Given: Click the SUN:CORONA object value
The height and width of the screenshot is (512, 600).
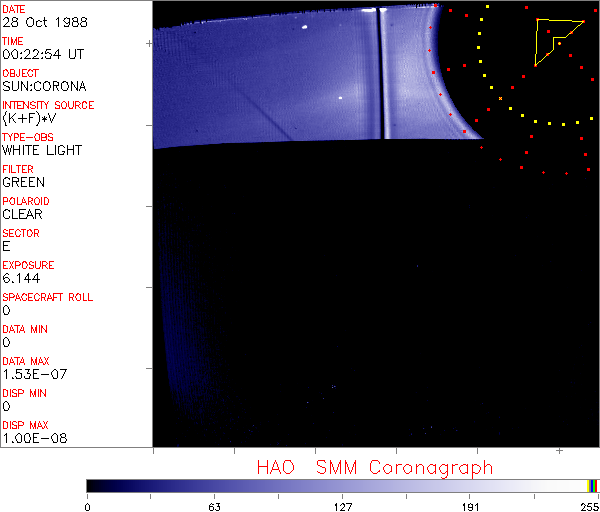Looking at the screenshot, I should 44,86.
